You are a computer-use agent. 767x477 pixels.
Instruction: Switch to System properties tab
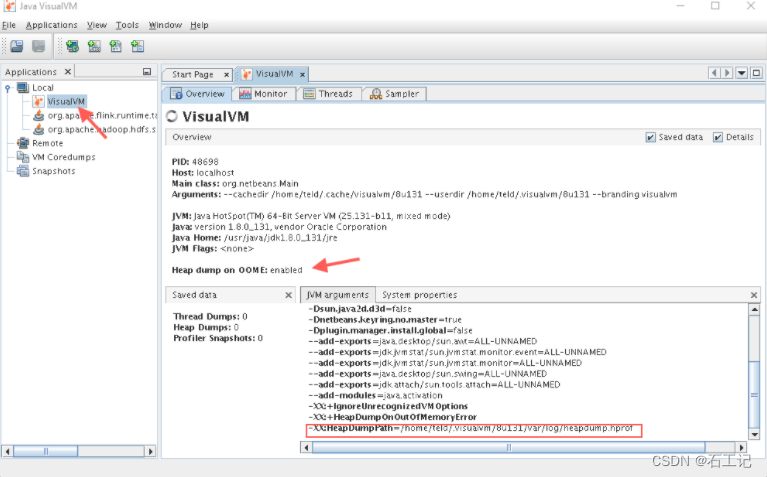[420, 295]
